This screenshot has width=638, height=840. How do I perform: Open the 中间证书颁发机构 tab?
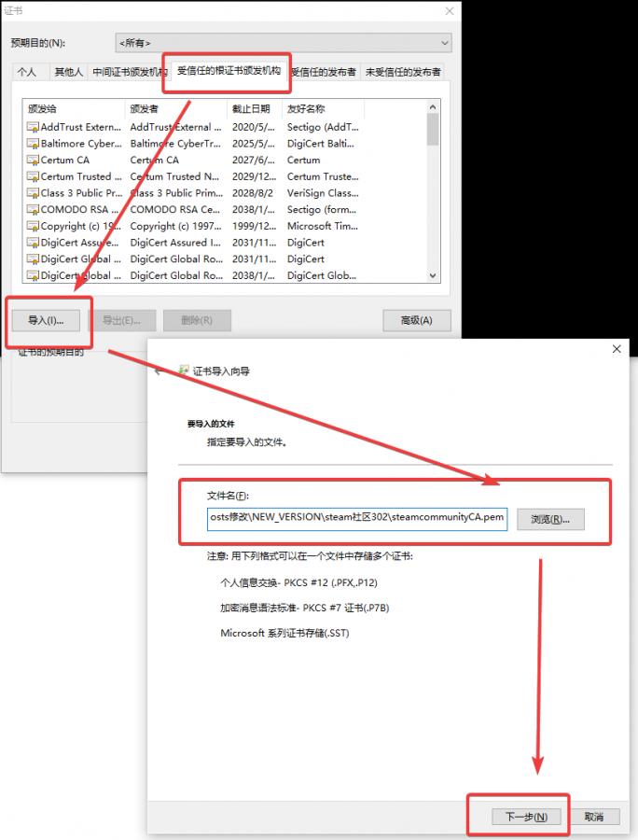coord(130,72)
